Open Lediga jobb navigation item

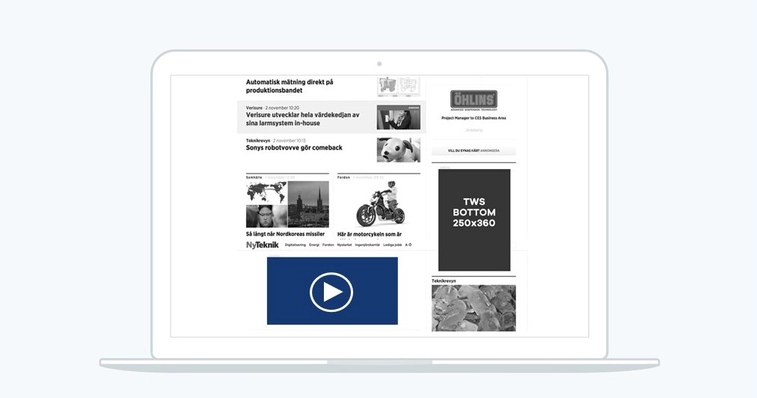(393, 245)
